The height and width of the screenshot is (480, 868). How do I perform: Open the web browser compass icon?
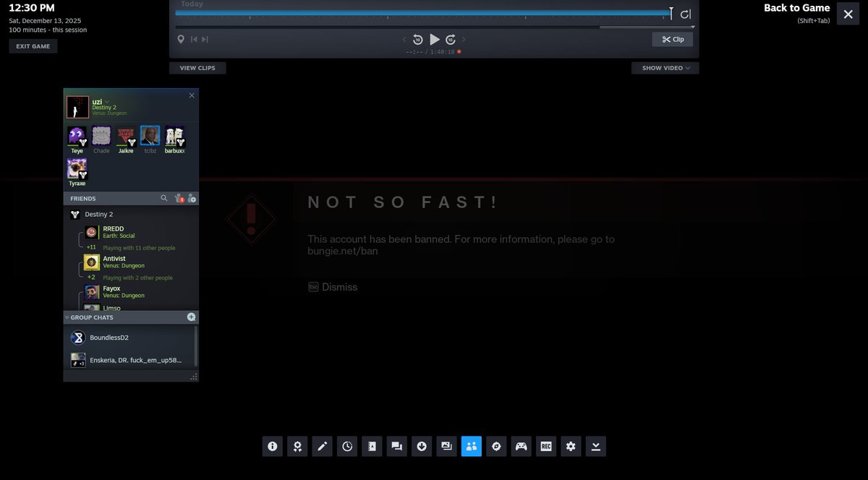tap(496, 446)
